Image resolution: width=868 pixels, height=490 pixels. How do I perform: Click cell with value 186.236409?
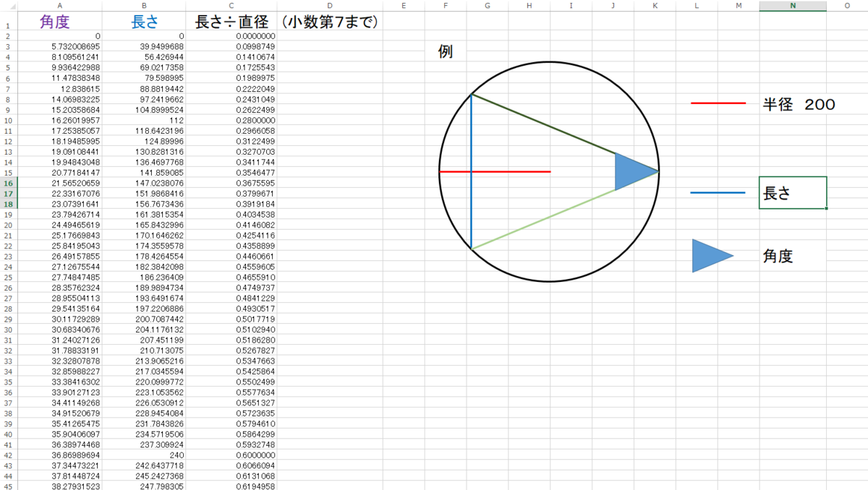(143, 278)
